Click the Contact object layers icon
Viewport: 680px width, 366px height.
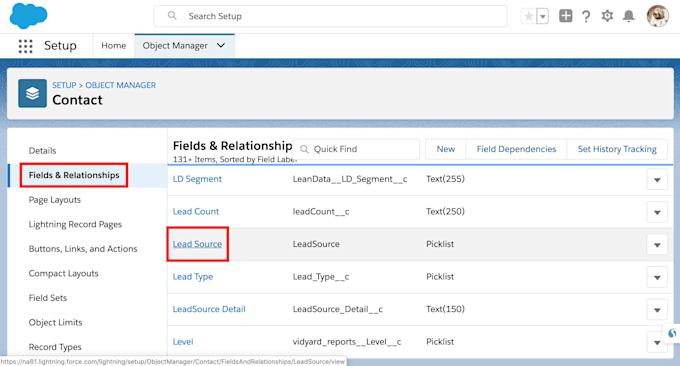click(33, 93)
